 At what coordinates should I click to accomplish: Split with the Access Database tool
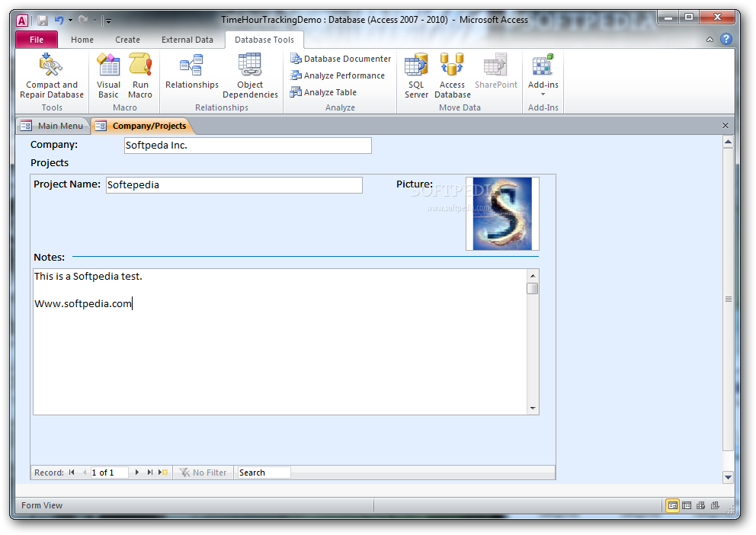[x=452, y=75]
